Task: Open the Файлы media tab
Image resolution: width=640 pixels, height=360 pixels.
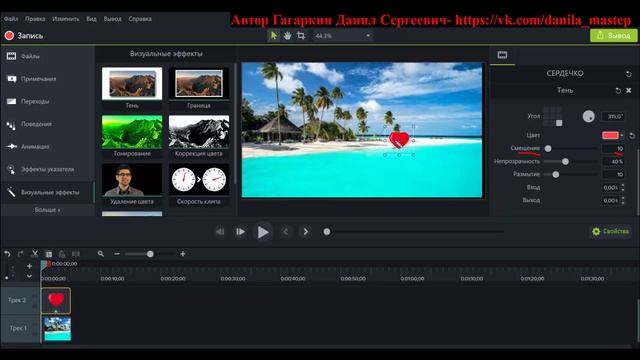Action: (47, 56)
